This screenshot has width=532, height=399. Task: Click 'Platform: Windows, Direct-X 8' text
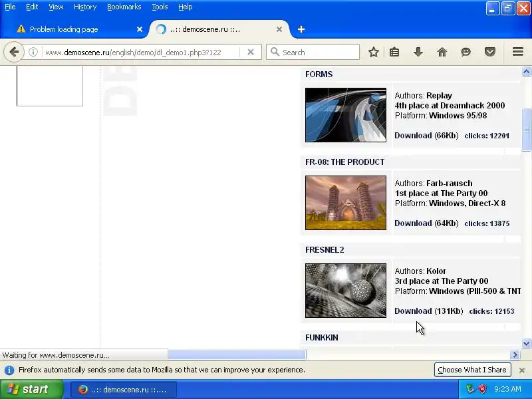pos(450,203)
